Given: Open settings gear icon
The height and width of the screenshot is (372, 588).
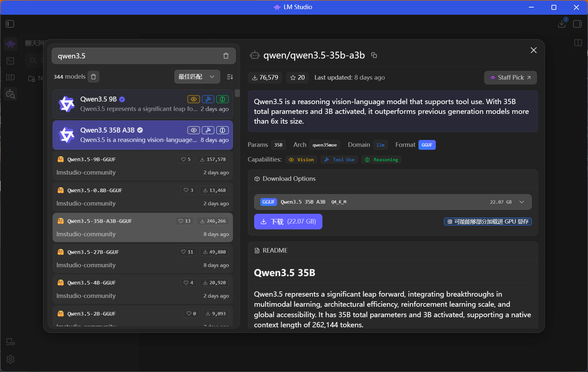Looking at the screenshot, I should pyautogui.click(x=10, y=359).
